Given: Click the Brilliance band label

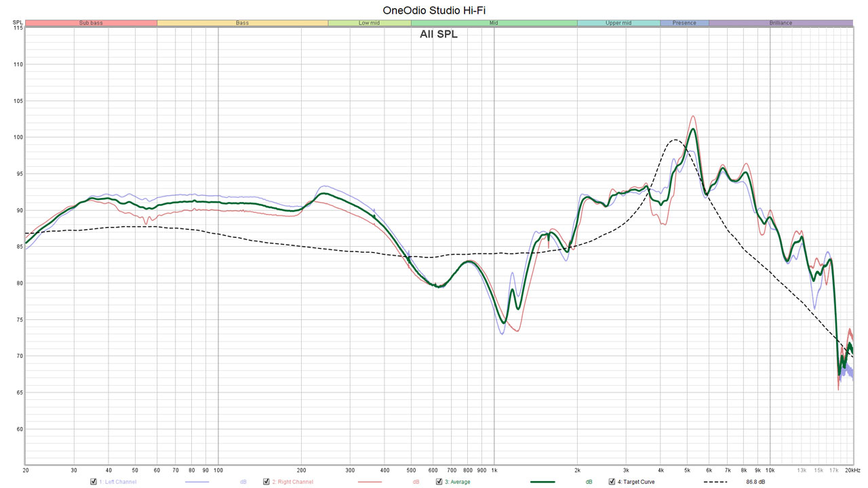Looking at the screenshot, I should click(x=780, y=23).
